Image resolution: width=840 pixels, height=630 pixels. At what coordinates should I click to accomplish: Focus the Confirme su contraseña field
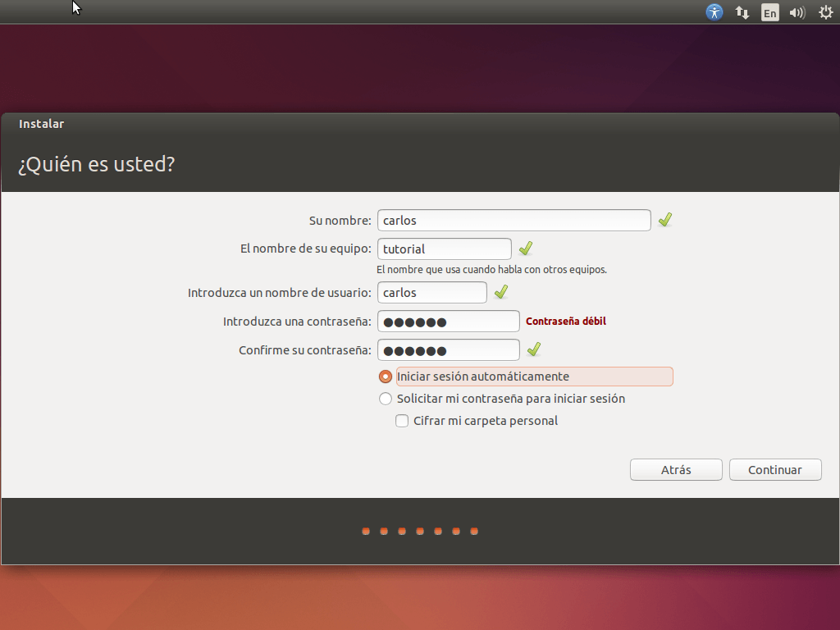pos(449,350)
